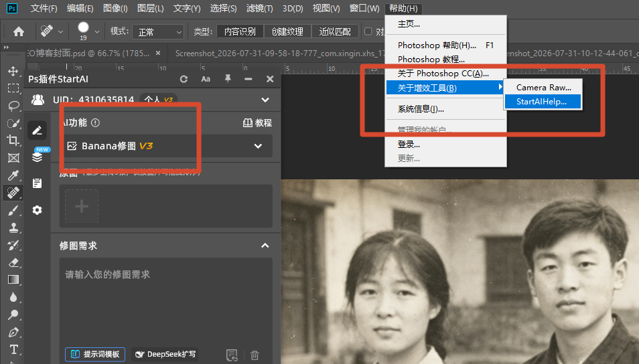Select the Clone Stamp tool

point(13,227)
